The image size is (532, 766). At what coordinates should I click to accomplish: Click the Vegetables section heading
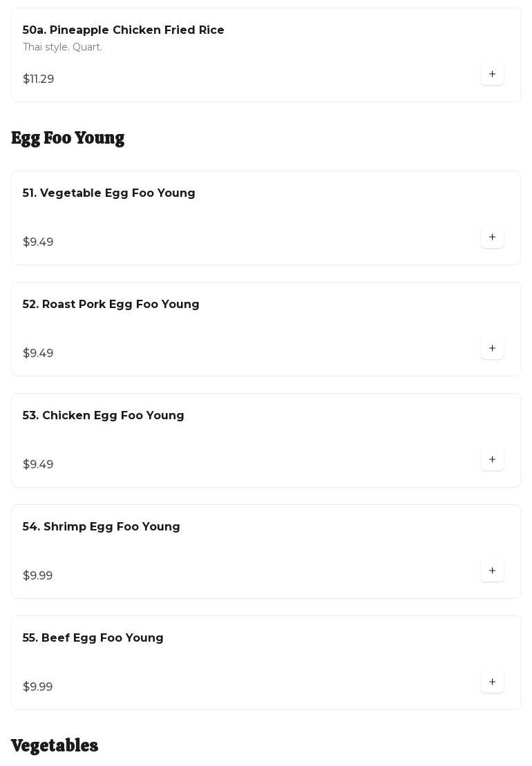55,746
